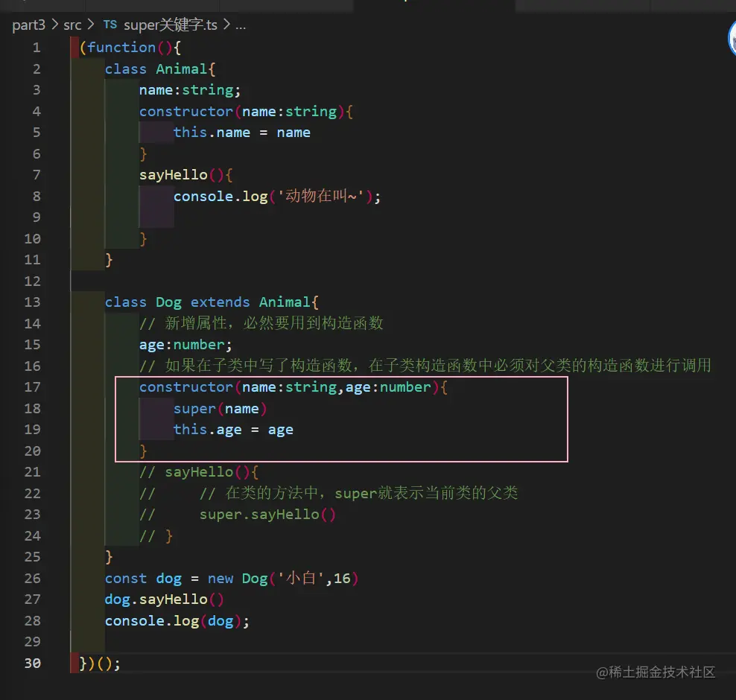Click 'this.age = age' statement
Viewport: 736px width, 700px height.
click(233, 430)
